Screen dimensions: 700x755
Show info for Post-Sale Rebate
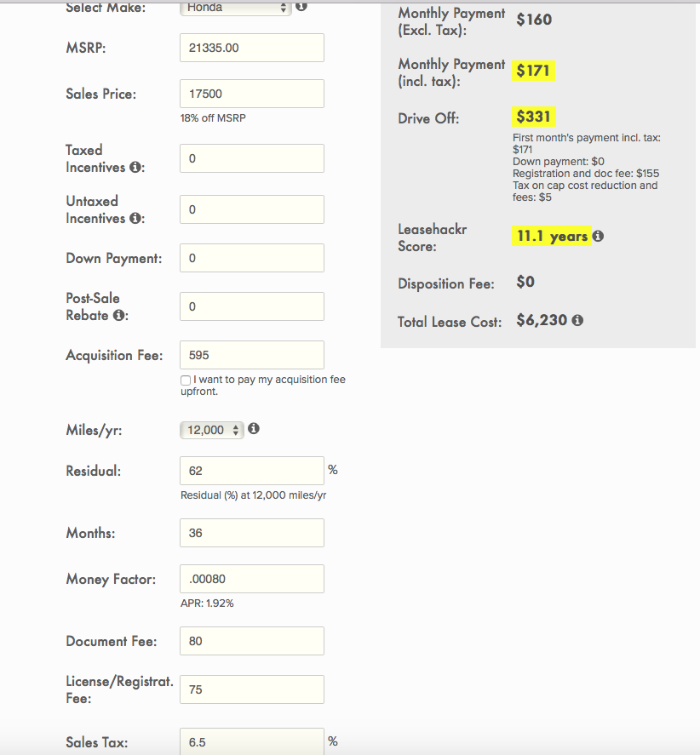[x=118, y=316]
